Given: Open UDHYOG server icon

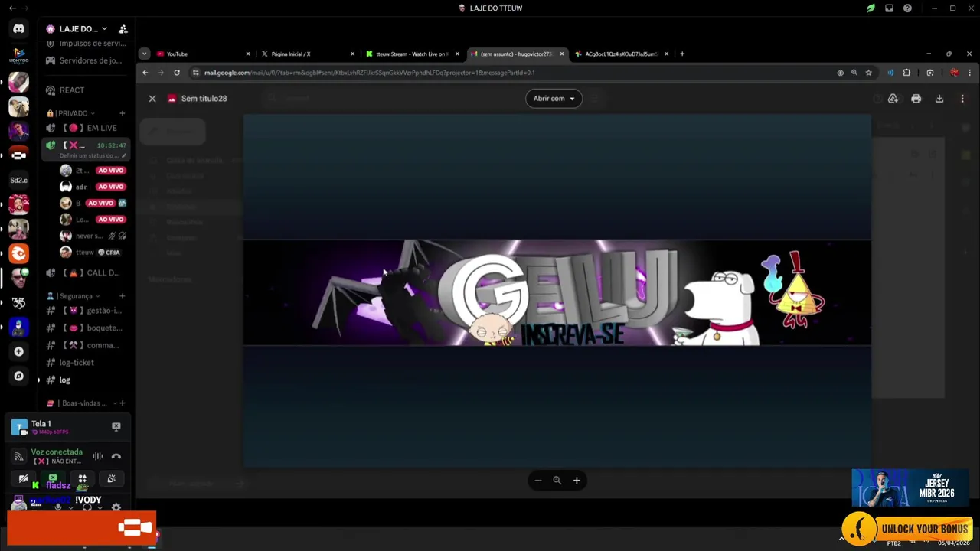Looking at the screenshot, I should [18, 57].
